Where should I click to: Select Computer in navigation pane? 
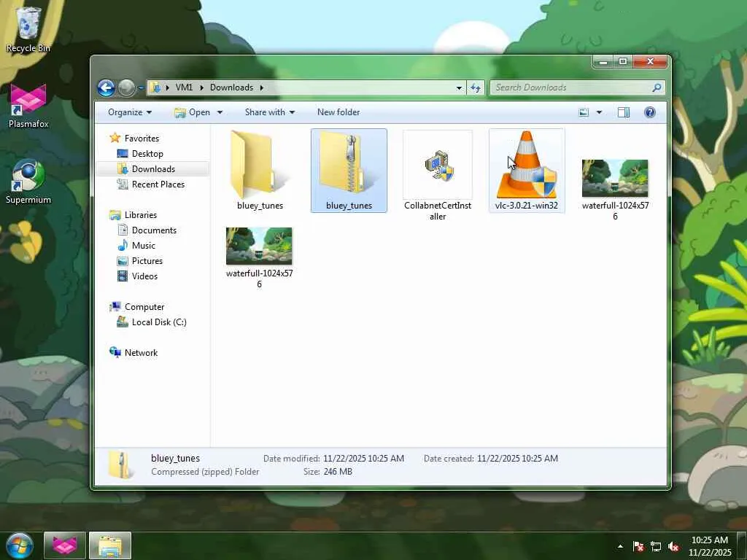pos(136,307)
